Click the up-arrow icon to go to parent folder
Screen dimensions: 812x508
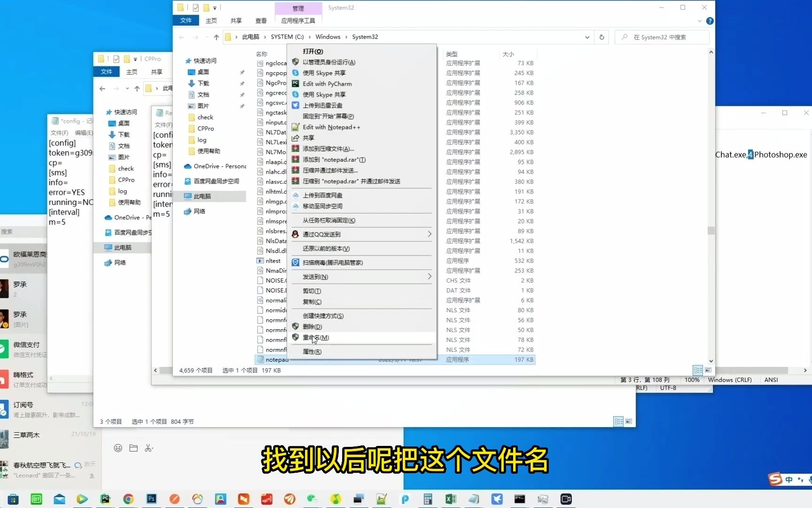coord(216,37)
